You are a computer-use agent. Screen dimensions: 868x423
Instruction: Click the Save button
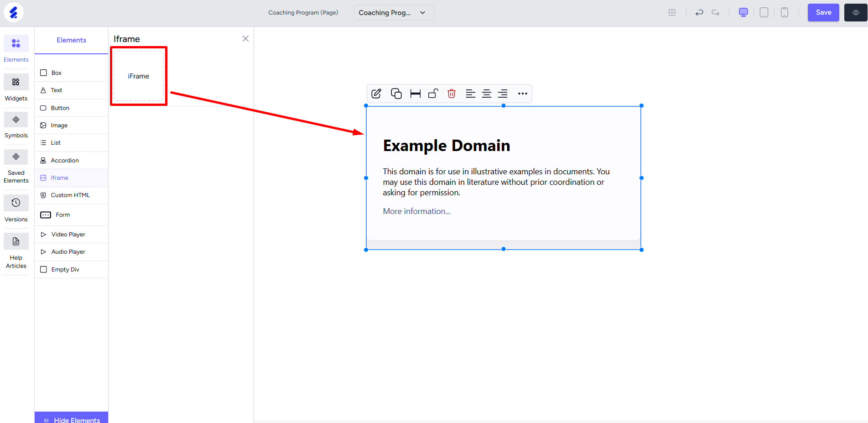[x=823, y=13]
